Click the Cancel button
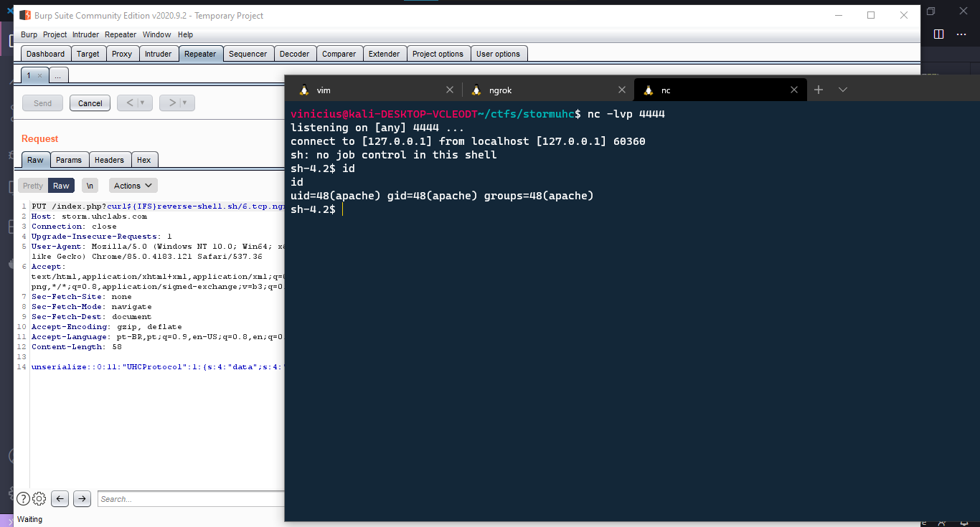The image size is (980, 527). point(90,103)
